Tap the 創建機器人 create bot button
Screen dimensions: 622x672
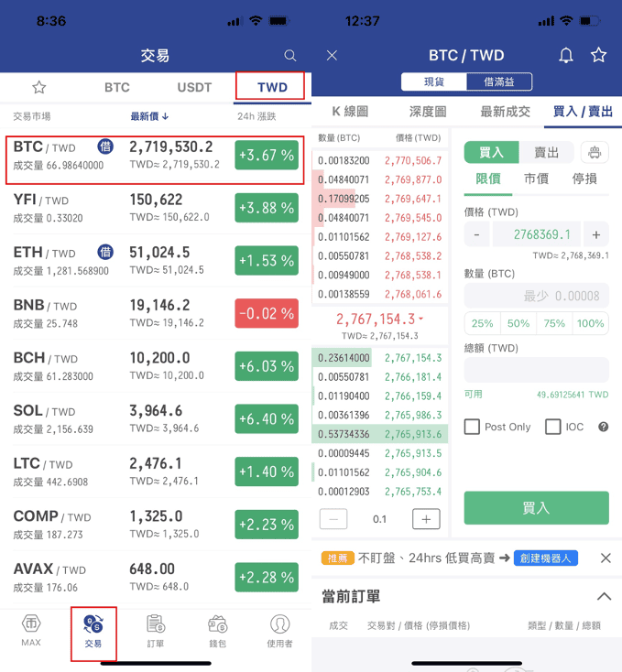(x=546, y=558)
